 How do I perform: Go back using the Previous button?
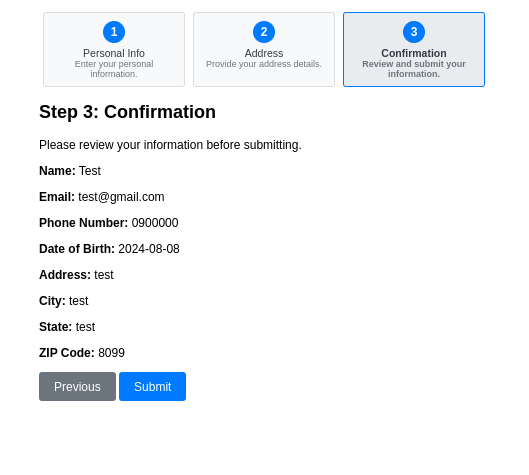pos(77,387)
